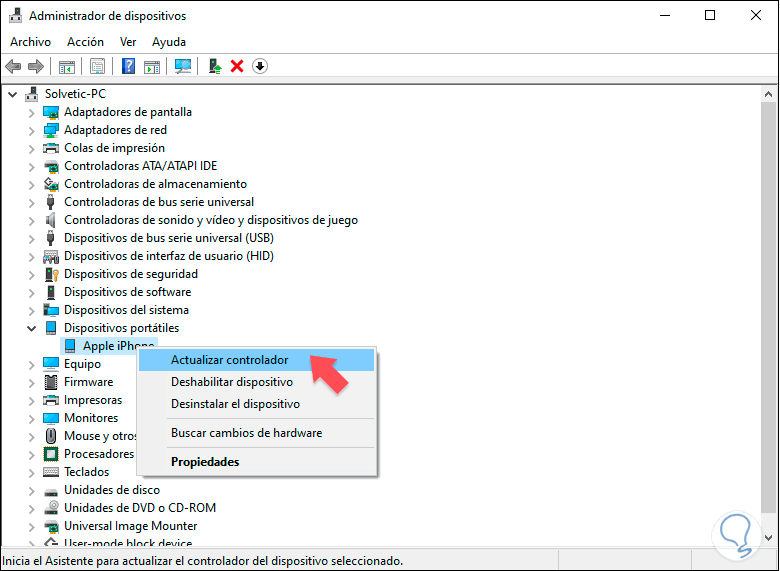
Task: Click the scan for hardware changes monitor icon
Action: click(183, 66)
